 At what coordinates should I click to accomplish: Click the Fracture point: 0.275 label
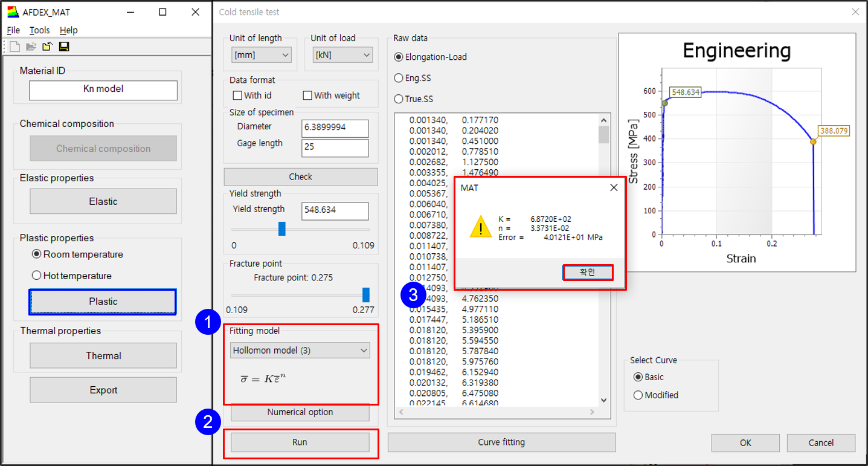coord(293,278)
